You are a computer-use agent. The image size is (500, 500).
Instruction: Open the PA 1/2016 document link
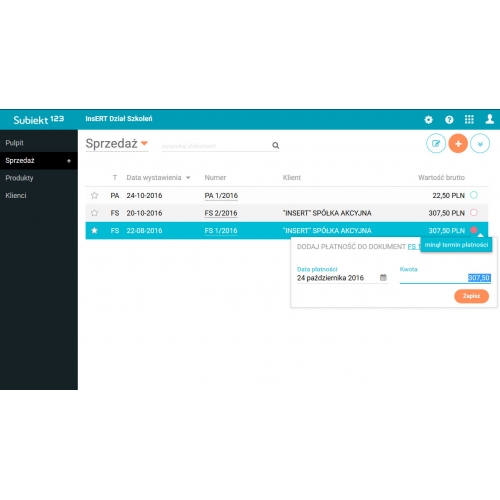click(221, 196)
